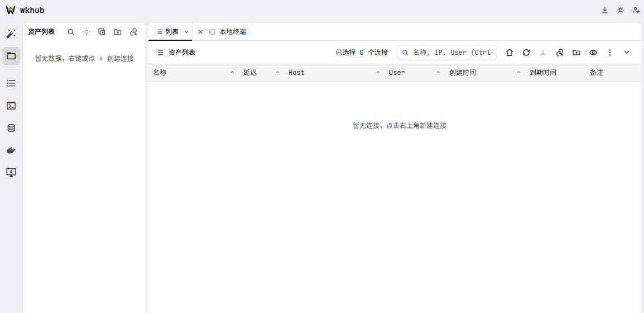Click the new connection link icon in 资产列表 panel

133,32
